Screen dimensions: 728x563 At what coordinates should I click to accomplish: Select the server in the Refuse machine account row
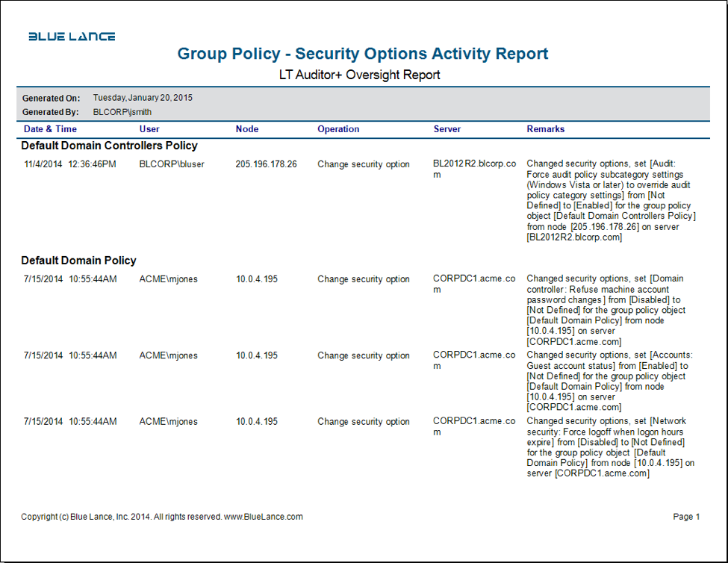(474, 284)
